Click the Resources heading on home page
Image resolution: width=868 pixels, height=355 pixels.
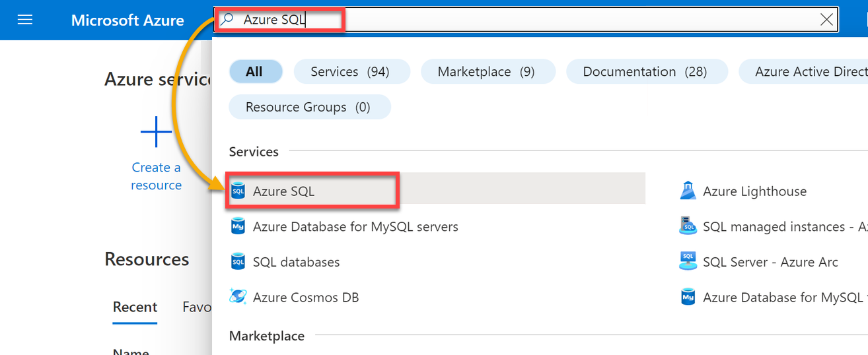(x=147, y=259)
